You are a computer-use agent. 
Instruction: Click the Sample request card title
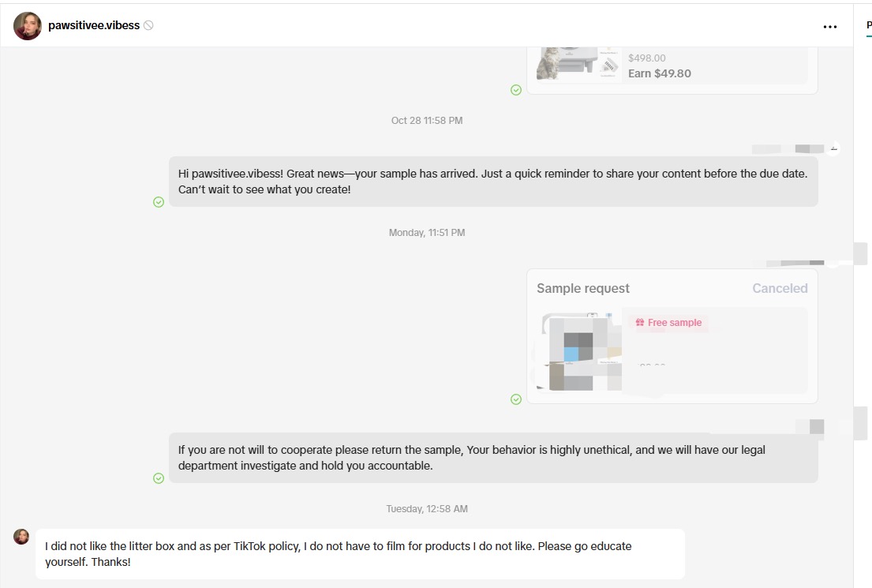583,288
